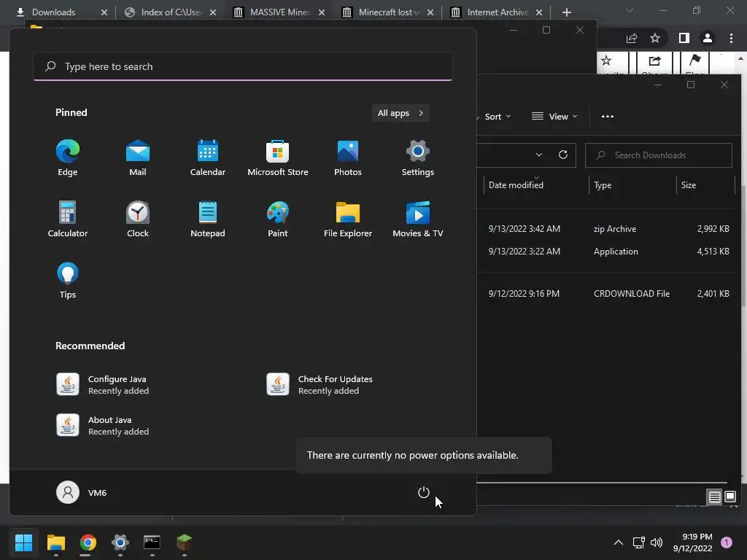Select the zip Archive file row
747x560 pixels.
click(x=606, y=228)
